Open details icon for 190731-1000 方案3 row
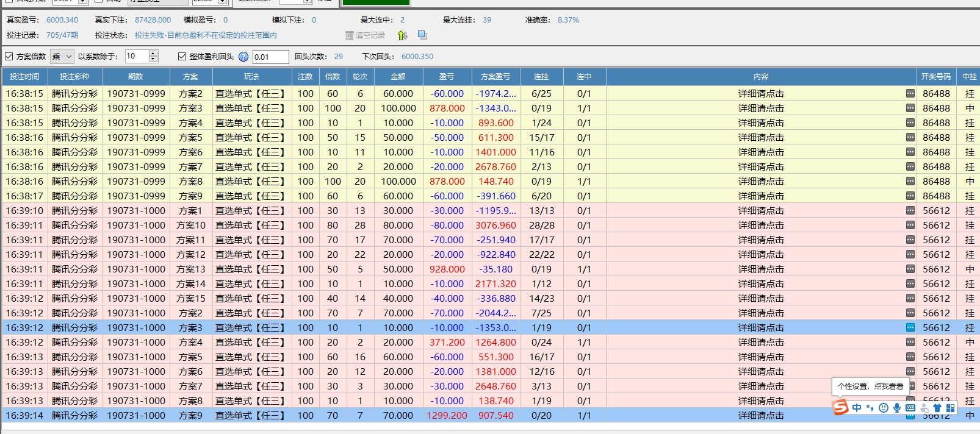 tap(910, 328)
